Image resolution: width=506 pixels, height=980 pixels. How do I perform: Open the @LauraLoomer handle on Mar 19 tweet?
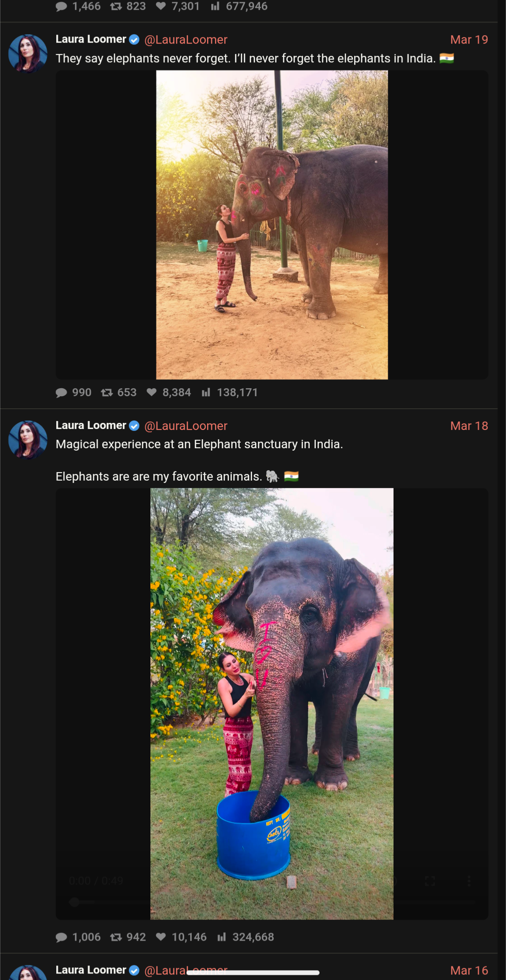[186, 40]
